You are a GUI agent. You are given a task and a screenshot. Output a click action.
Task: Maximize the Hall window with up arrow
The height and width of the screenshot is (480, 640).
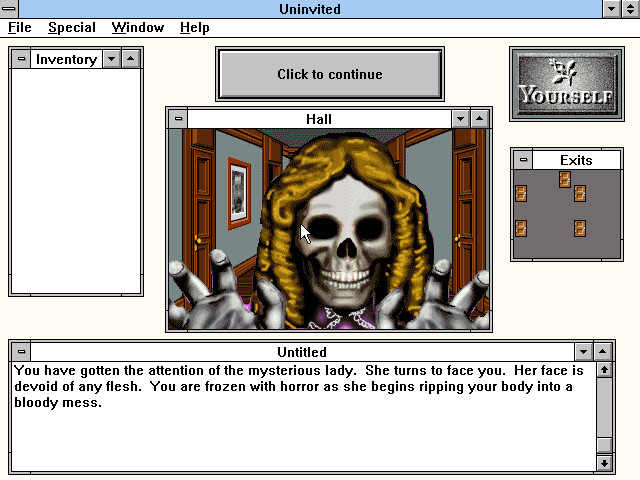(x=480, y=119)
